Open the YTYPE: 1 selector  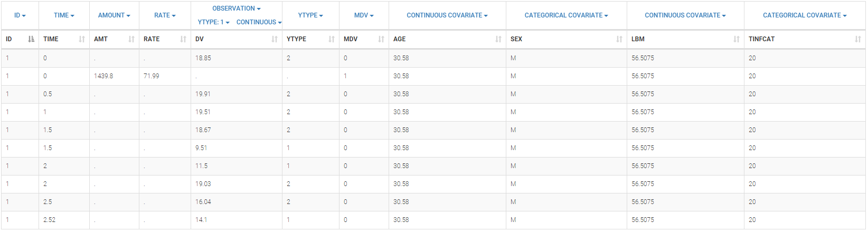coord(213,22)
